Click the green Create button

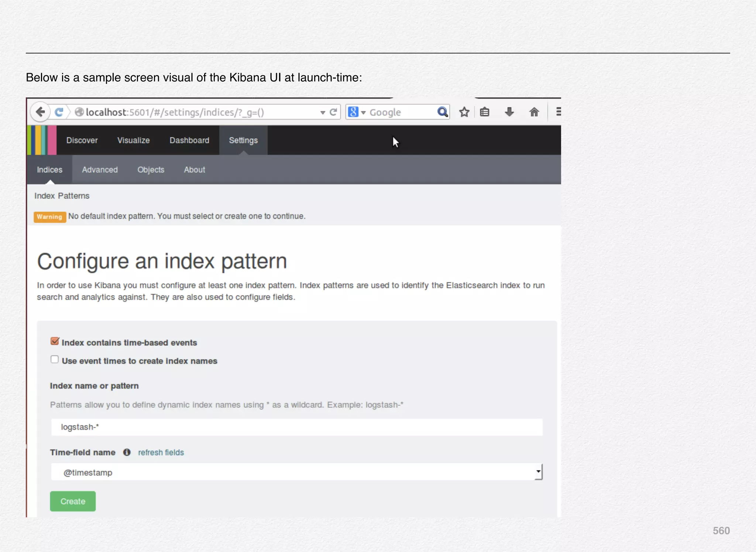(x=73, y=501)
